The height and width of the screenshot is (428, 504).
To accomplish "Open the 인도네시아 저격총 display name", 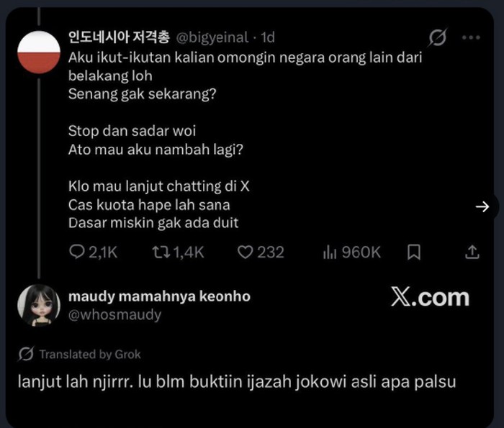I will coord(119,37).
